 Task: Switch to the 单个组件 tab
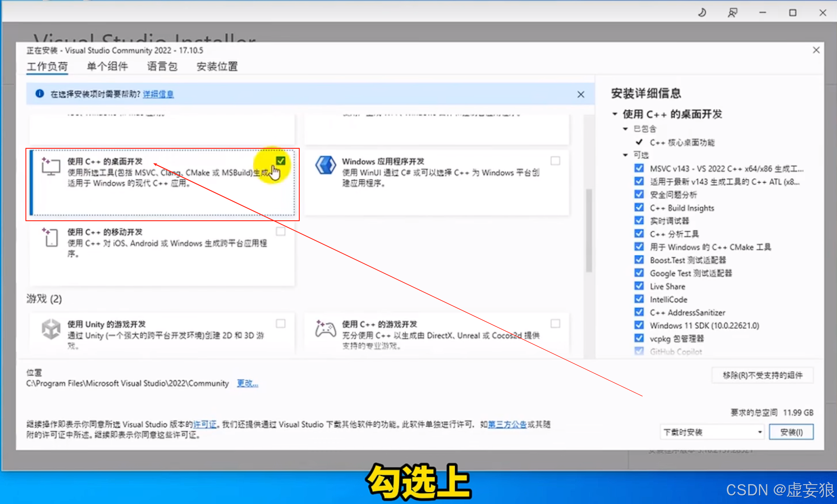coord(107,66)
